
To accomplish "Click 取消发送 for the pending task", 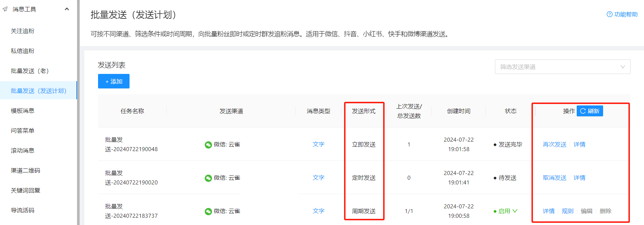I will click(555, 178).
